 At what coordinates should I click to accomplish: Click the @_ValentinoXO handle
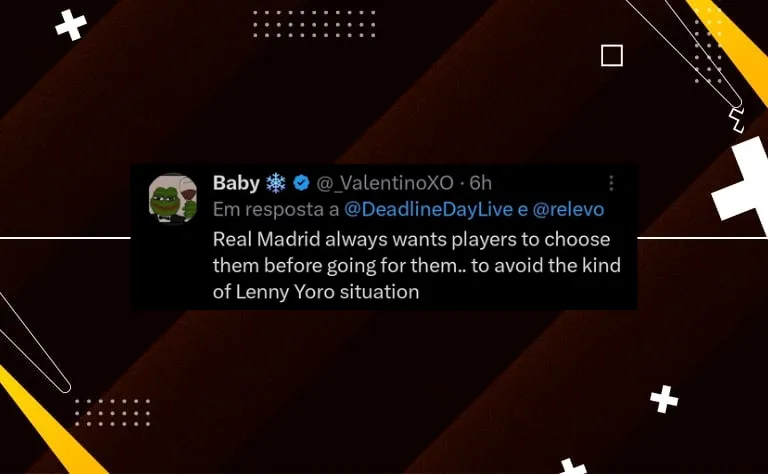385,183
